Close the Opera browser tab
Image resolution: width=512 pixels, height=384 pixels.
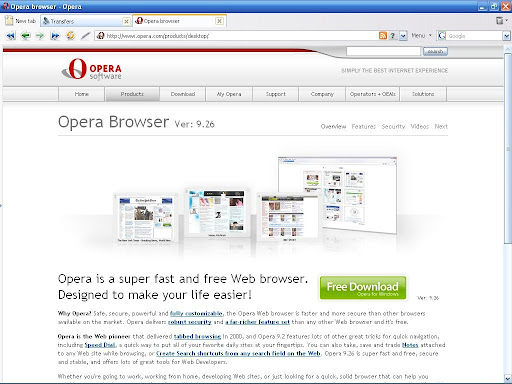[219, 21]
